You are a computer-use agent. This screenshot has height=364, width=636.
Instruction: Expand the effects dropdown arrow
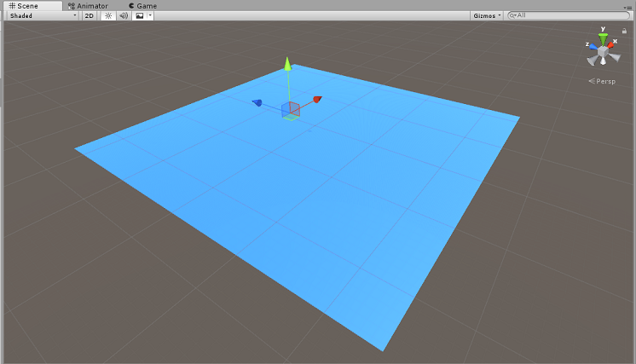150,15
